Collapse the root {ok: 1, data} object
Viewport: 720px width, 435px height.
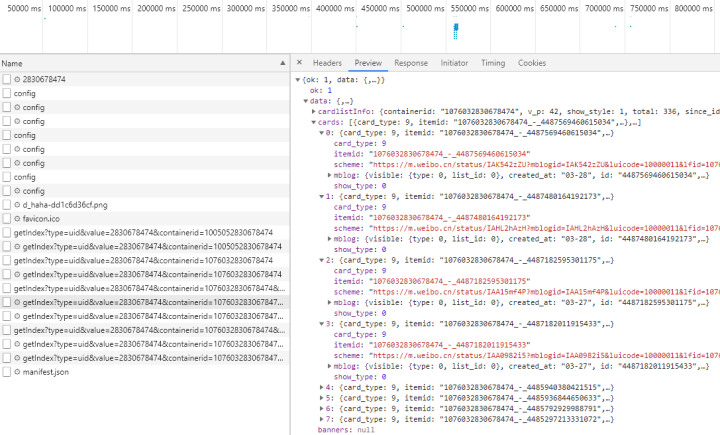point(298,80)
